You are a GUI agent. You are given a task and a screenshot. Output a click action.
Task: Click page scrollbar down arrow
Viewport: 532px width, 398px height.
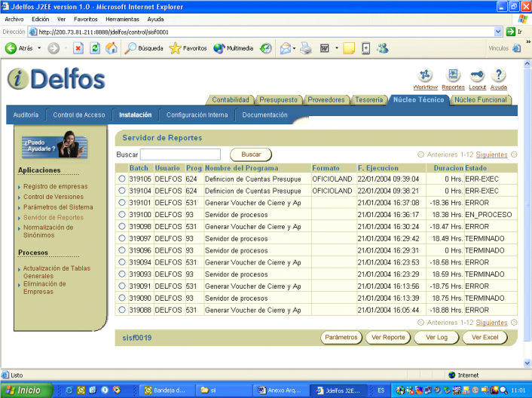(527, 363)
